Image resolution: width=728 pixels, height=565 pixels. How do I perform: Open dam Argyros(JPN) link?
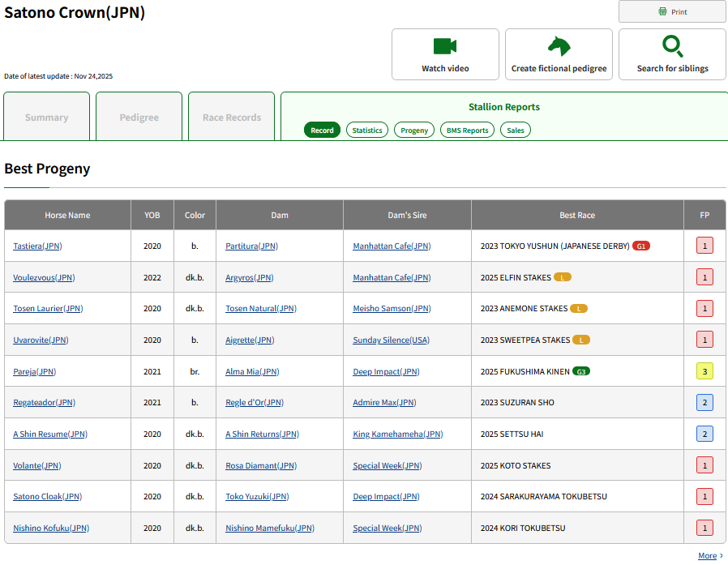click(250, 277)
